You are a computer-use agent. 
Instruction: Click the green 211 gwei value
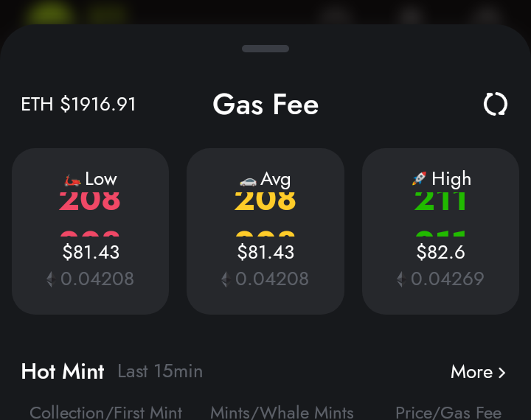coord(440,200)
